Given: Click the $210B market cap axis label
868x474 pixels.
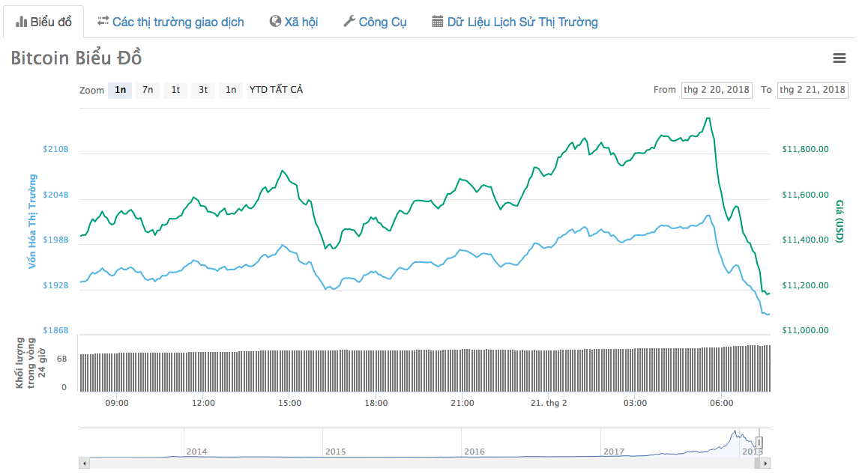Looking at the screenshot, I should click(x=56, y=149).
